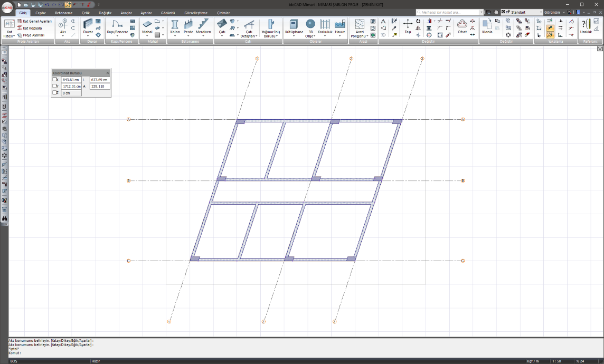
Task: Tick the X checkbox in Koordinat Kutusu
Action: pos(54,80)
